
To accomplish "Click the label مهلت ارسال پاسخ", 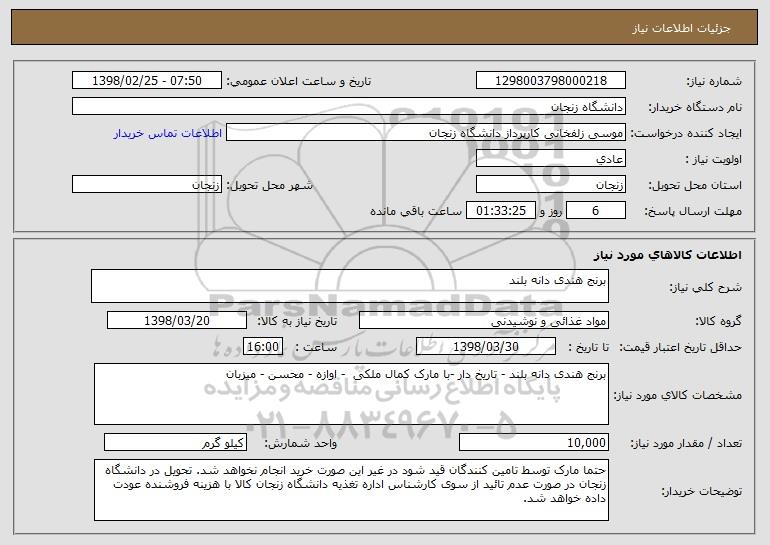I will 693,212.
